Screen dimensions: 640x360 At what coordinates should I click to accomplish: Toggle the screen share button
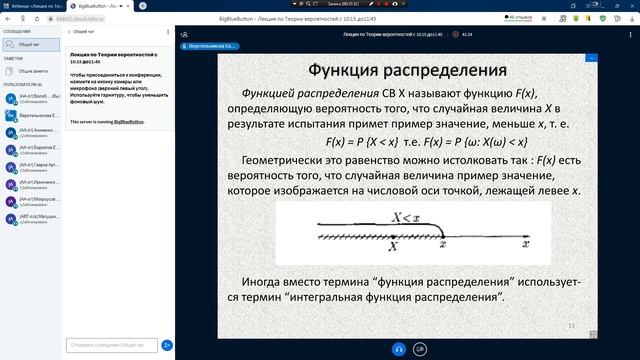[420, 349]
